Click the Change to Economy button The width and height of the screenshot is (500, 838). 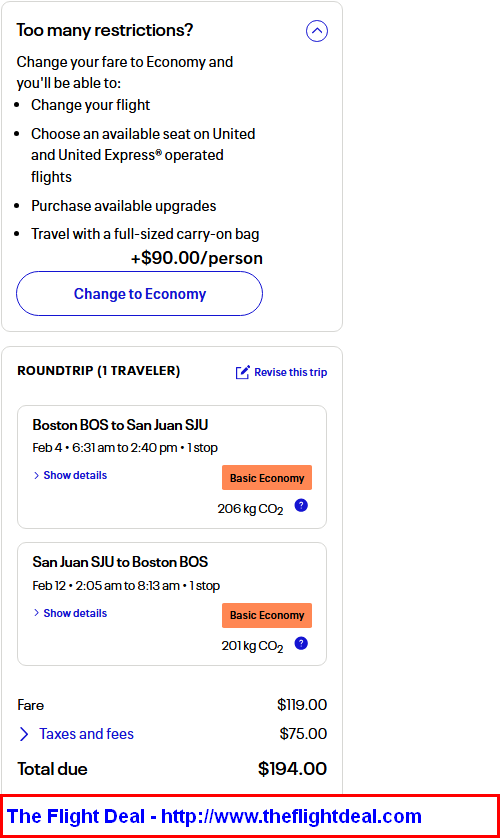[139, 293]
